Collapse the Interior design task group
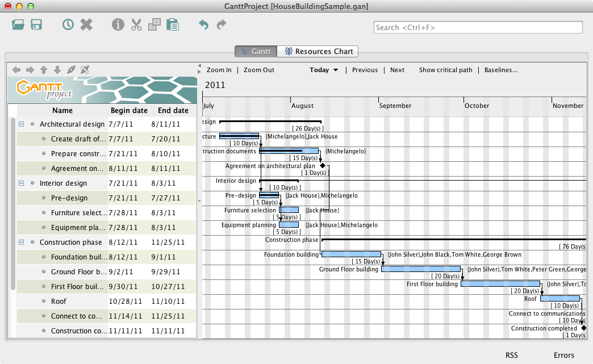Viewport: 593px width, 364px height. [22, 183]
